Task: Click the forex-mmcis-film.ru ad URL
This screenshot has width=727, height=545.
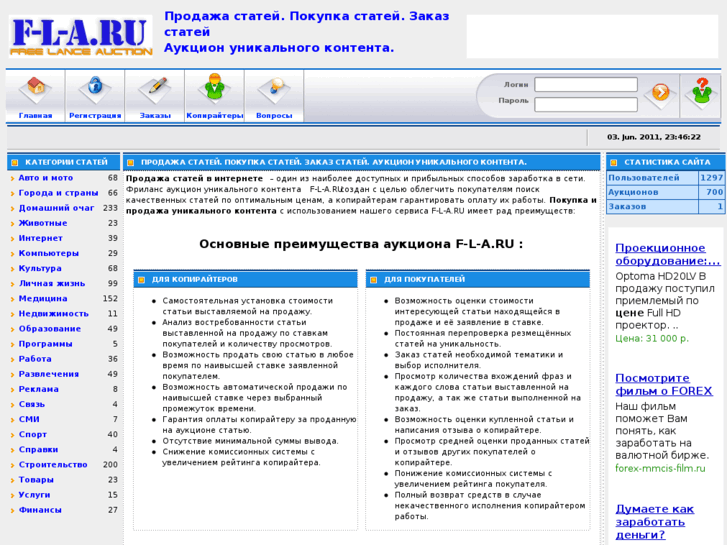Action: pyautogui.click(x=660, y=468)
